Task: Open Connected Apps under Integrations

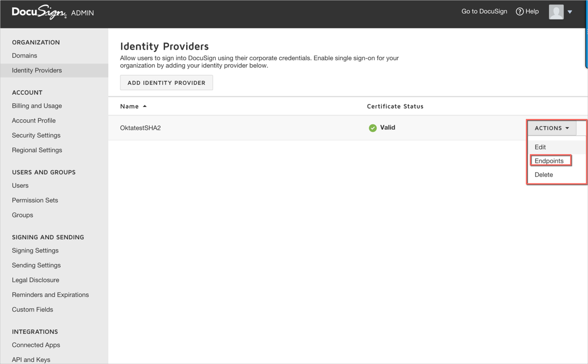Action: click(x=36, y=345)
